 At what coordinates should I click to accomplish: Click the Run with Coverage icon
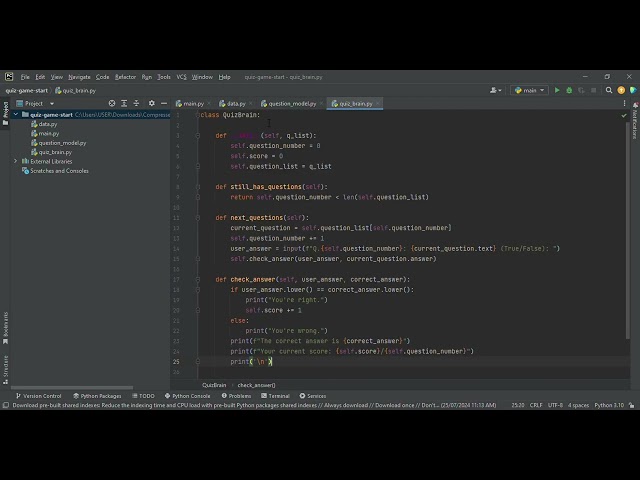coord(581,90)
